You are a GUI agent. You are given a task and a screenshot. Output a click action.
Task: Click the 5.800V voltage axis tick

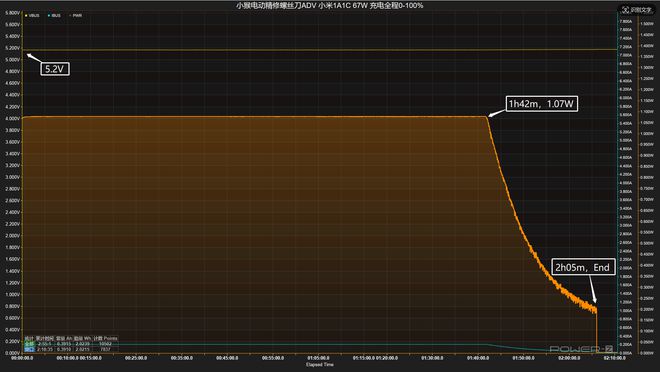point(13,13)
